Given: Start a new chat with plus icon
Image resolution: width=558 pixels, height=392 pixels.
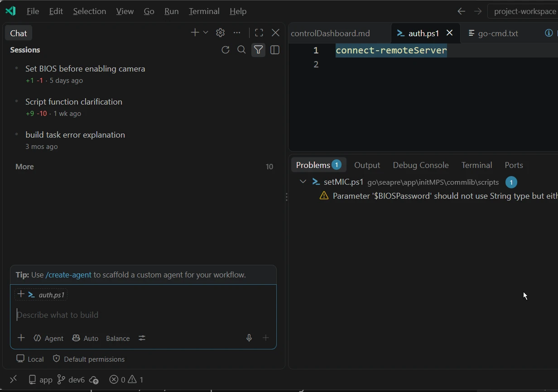Looking at the screenshot, I should pos(195,33).
